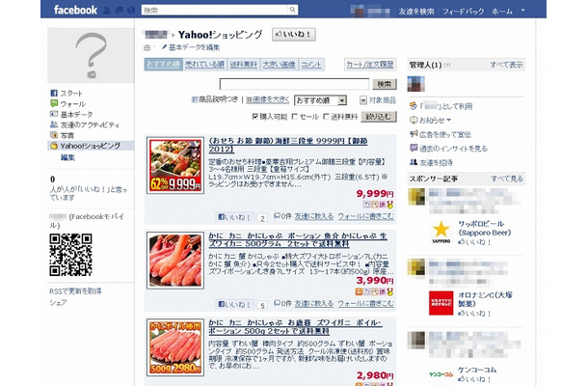
Task: Click the insights icon beside 過去のインサイトを見る
Action: 414,148
